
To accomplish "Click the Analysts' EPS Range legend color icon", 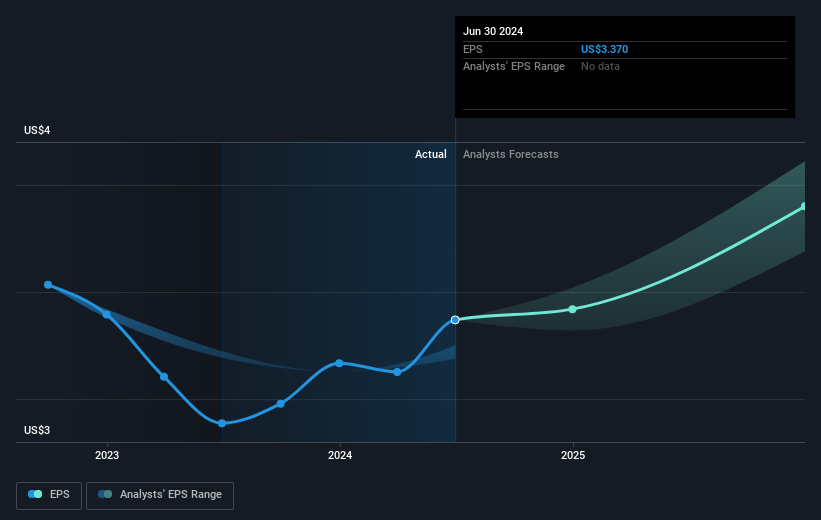I will click(x=105, y=494).
